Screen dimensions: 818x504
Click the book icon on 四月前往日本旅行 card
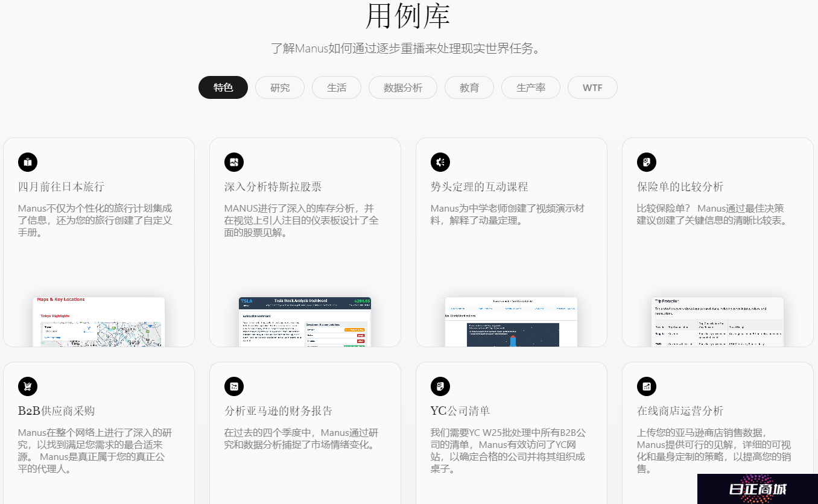pos(28,162)
